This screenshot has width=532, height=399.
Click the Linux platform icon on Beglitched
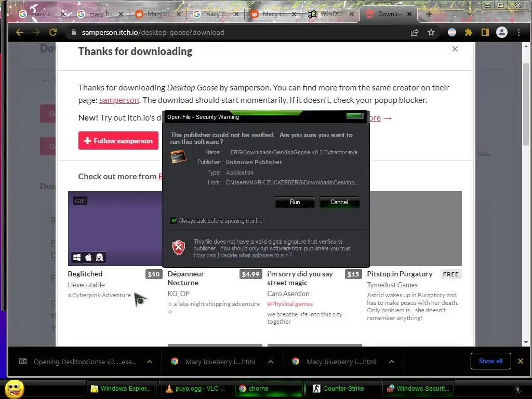point(99,258)
